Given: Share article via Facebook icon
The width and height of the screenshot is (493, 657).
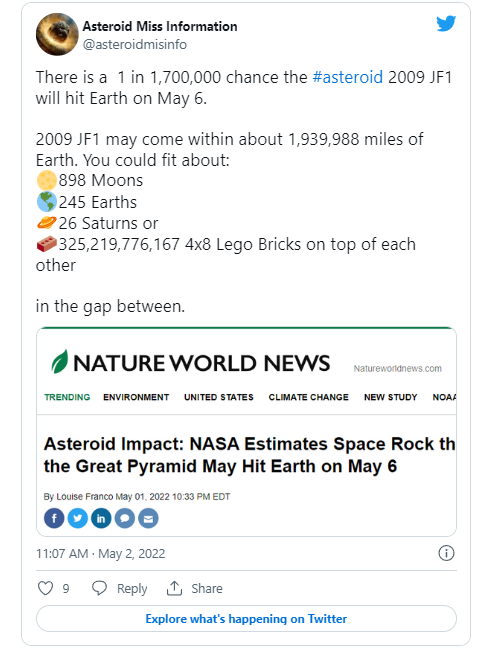Looking at the screenshot, I should coord(54,518).
